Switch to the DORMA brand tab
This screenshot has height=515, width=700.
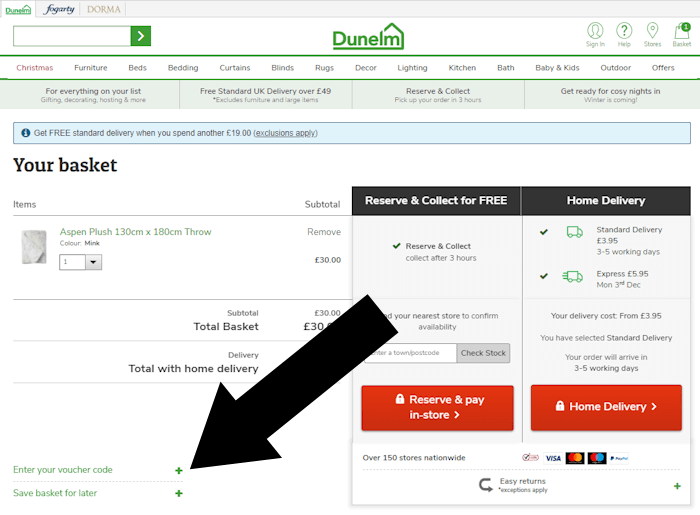tap(104, 9)
